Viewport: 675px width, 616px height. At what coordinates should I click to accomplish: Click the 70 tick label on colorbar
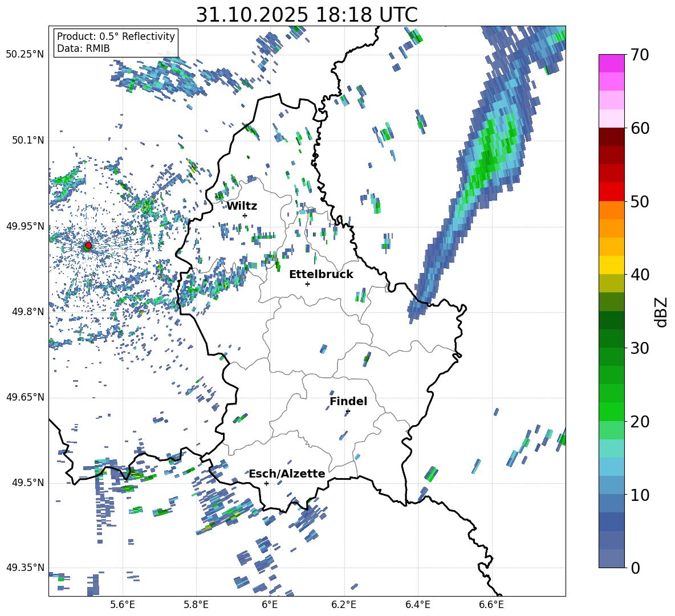(x=640, y=55)
